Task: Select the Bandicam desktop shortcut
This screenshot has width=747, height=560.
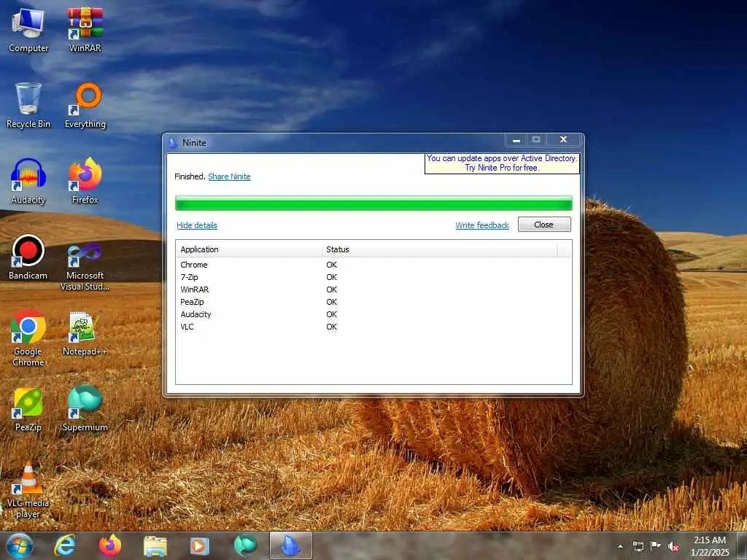Action: [x=28, y=257]
